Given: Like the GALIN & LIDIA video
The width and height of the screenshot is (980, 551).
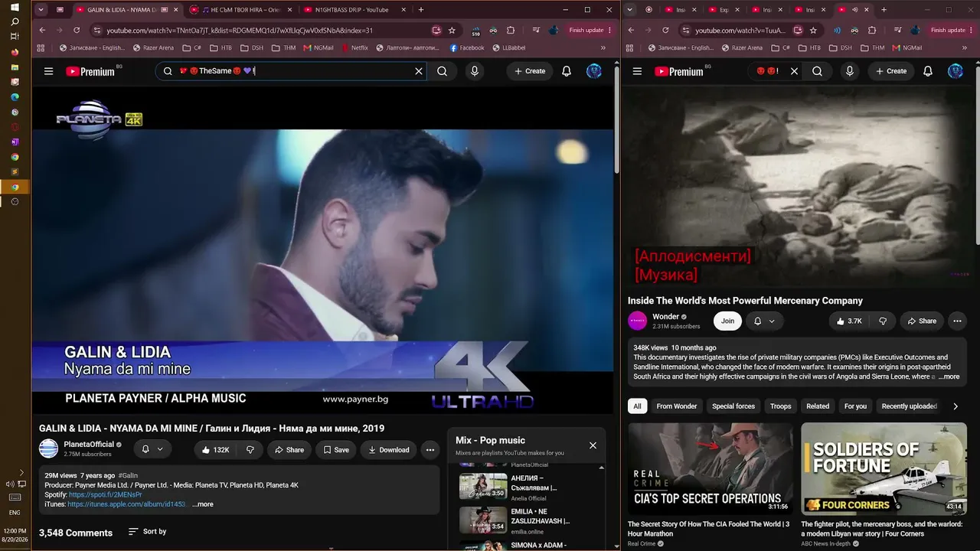Looking at the screenshot, I should coord(215,450).
